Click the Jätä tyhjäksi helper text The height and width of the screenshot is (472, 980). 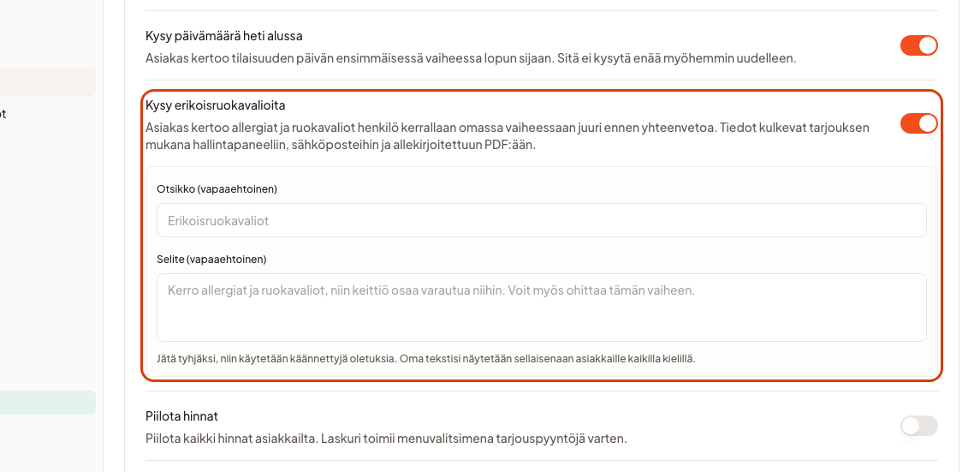pyautogui.click(x=425, y=359)
